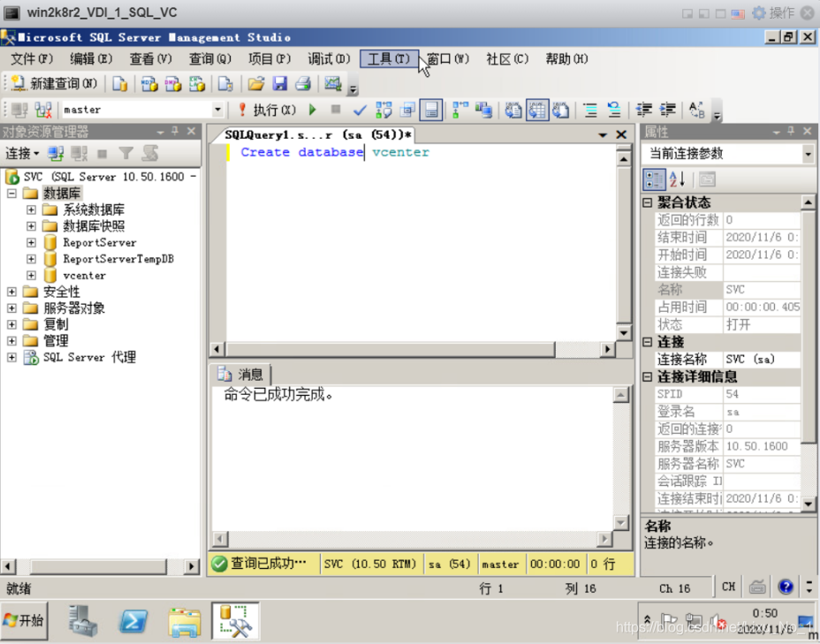The width and height of the screenshot is (820, 644).
Task: Click the Analysis Services XMLA Query icon
Action: tap(197, 84)
